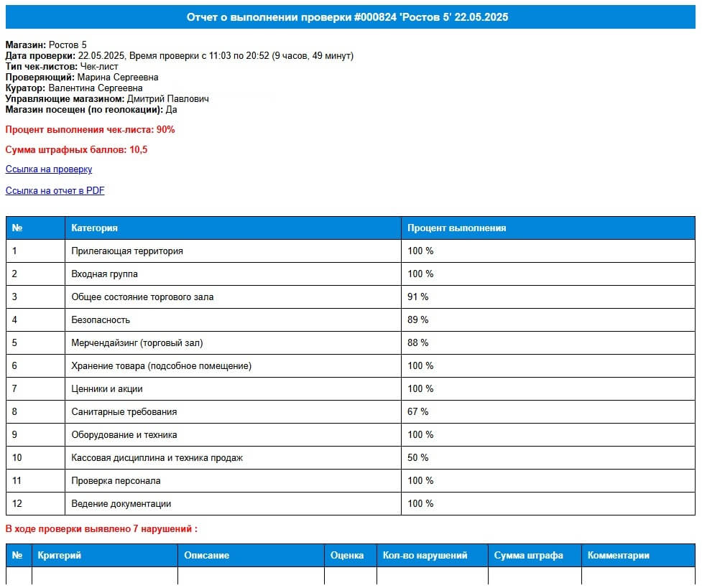Click the '50 %' percentage value
Image resolution: width=702 pixels, height=588 pixels.
click(x=417, y=458)
